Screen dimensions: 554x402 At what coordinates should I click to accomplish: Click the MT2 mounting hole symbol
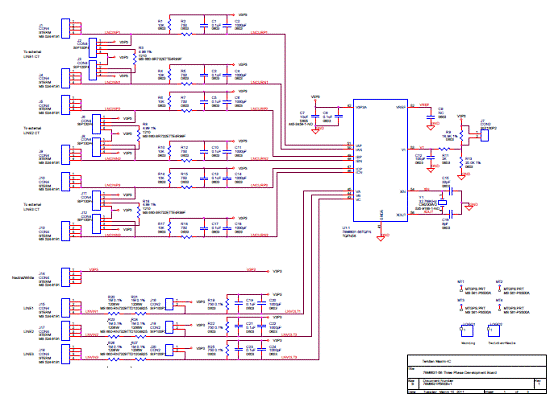[499, 288]
